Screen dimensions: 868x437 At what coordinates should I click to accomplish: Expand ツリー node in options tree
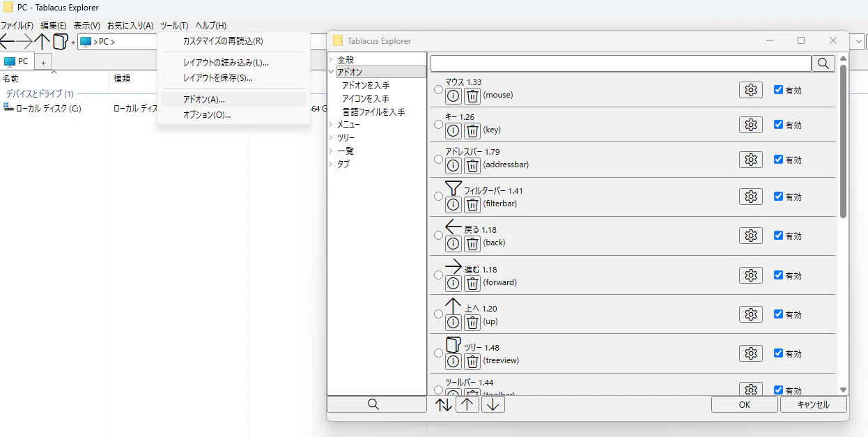(x=332, y=138)
